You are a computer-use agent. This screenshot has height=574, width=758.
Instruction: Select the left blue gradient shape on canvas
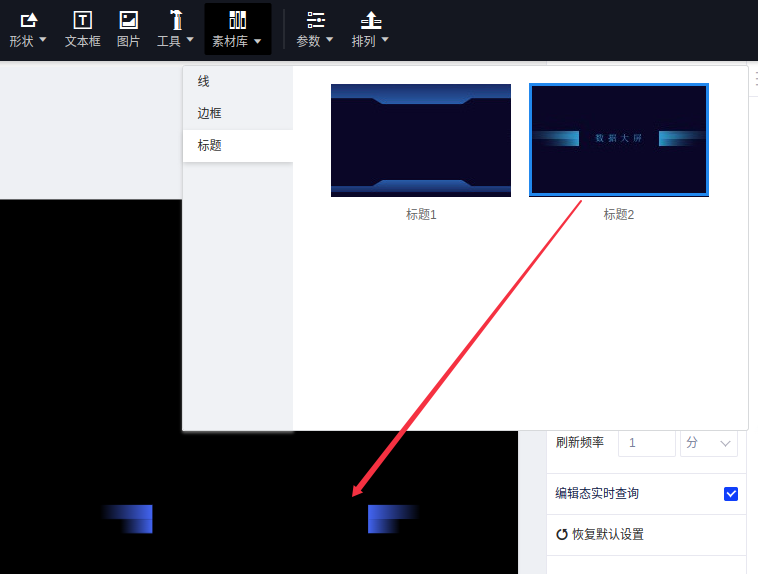tap(130, 519)
